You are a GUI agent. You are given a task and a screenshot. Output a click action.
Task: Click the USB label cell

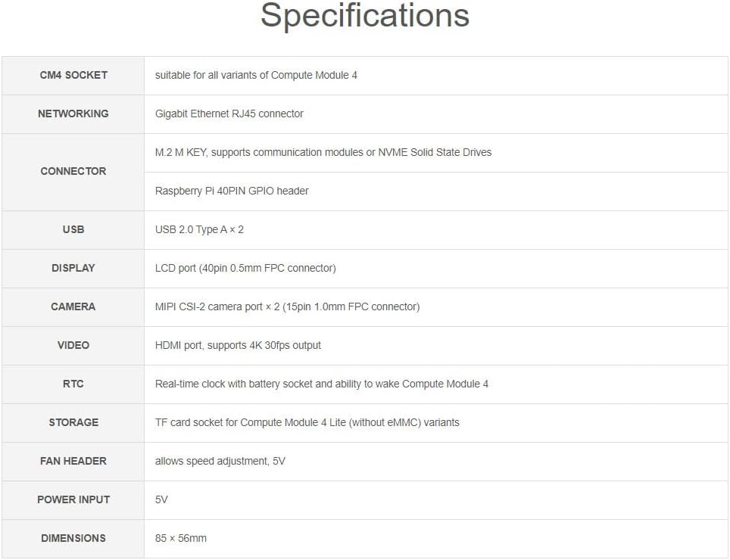73,229
